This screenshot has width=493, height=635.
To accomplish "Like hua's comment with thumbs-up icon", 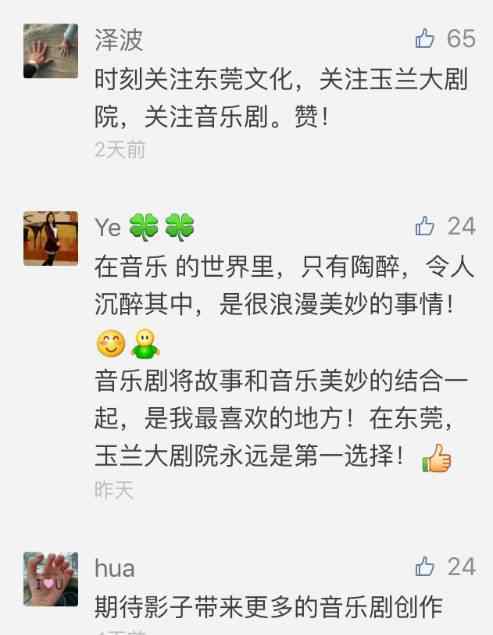I will point(425,566).
